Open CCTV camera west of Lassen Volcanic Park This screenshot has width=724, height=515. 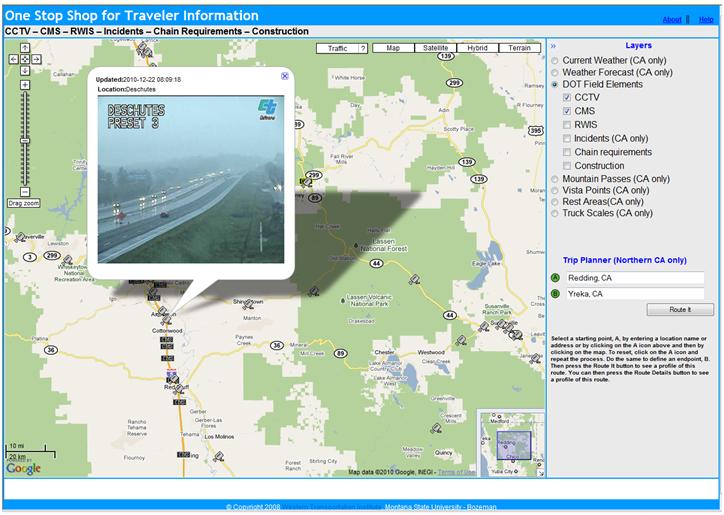tap(314, 291)
